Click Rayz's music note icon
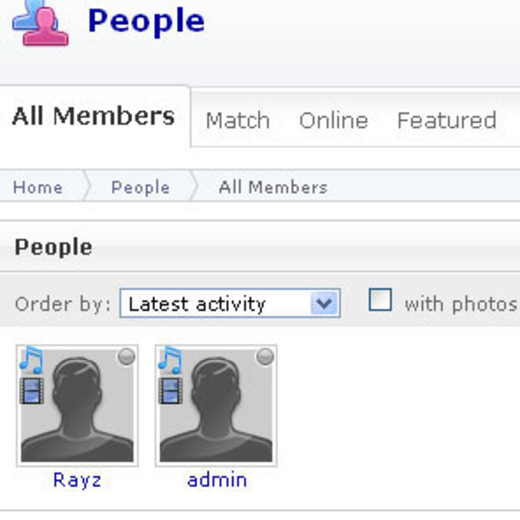 31,360
